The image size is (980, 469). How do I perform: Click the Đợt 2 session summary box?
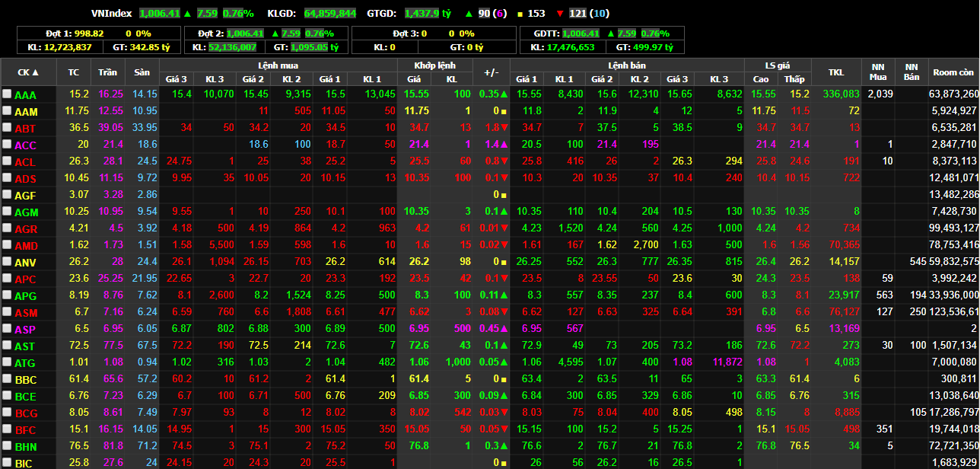pyautogui.click(x=266, y=40)
